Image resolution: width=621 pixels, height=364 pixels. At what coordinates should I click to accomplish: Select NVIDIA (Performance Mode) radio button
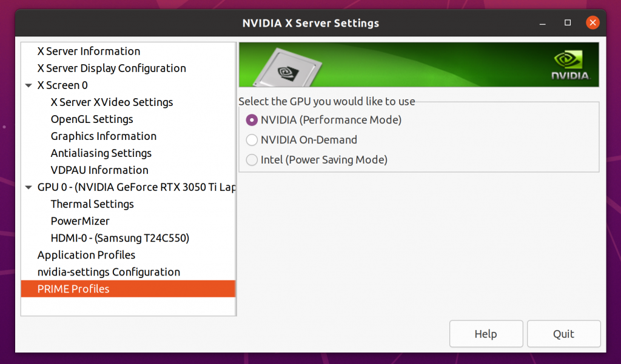(x=252, y=120)
